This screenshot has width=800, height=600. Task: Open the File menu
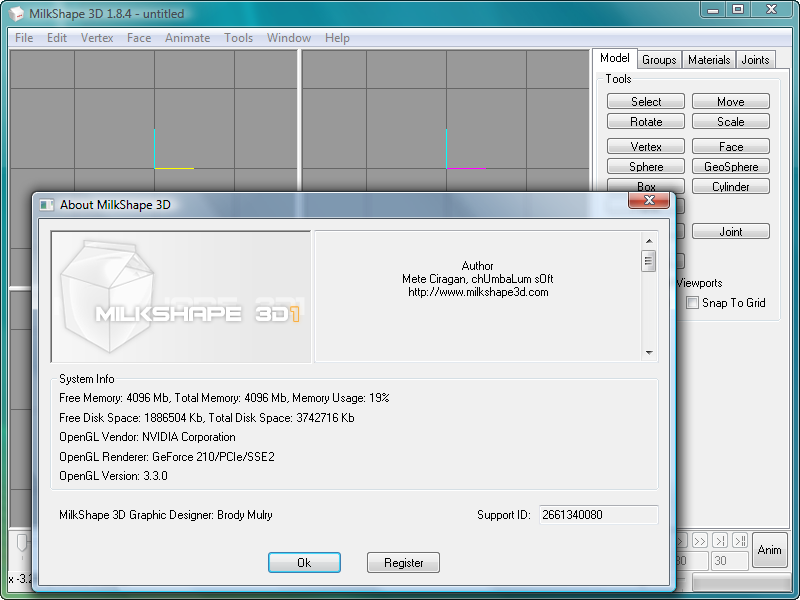click(x=24, y=38)
